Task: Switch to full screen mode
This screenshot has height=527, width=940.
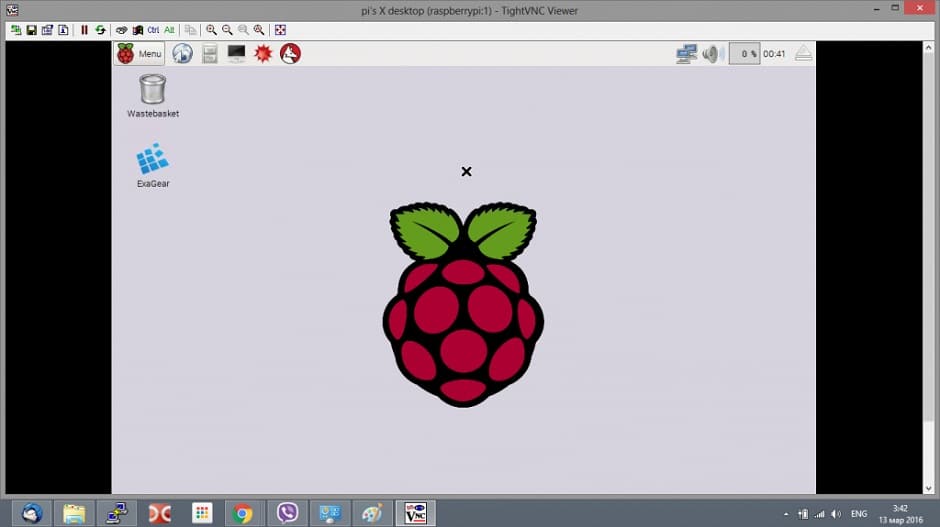Action: [x=280, y=30]
